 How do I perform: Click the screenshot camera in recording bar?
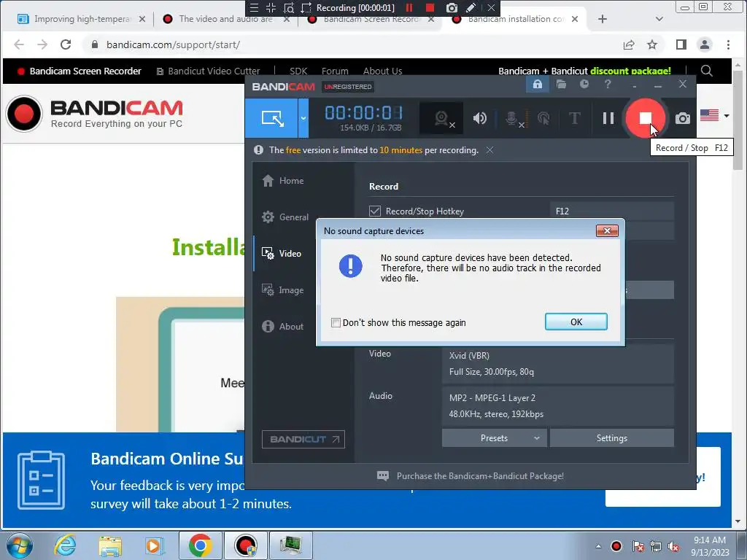[x=451, y=7]
